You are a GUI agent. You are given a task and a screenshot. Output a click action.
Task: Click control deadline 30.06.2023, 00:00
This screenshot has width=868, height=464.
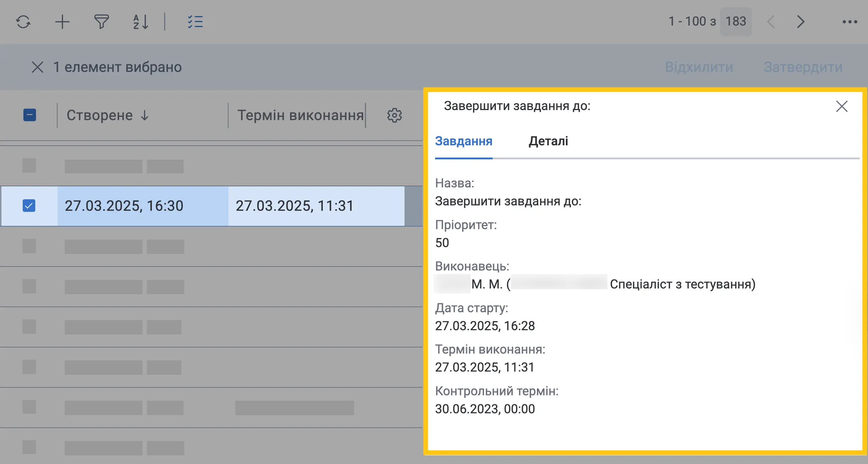[485, 409]
